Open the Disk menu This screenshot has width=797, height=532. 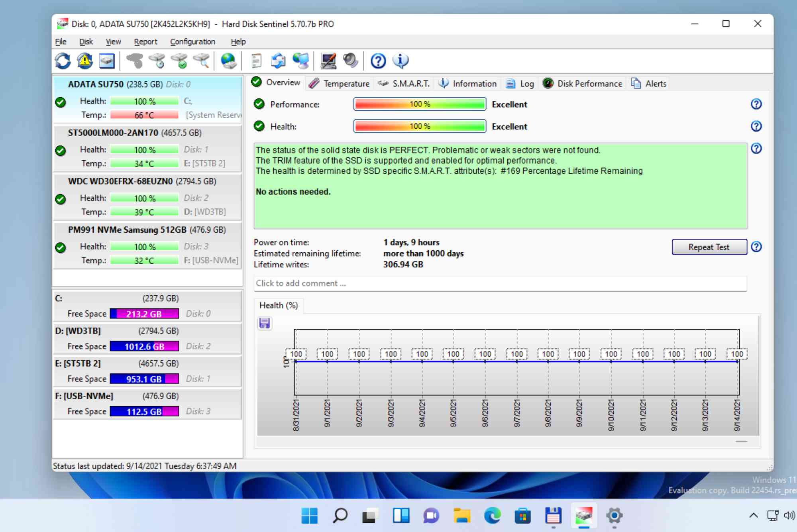point(86,42)
